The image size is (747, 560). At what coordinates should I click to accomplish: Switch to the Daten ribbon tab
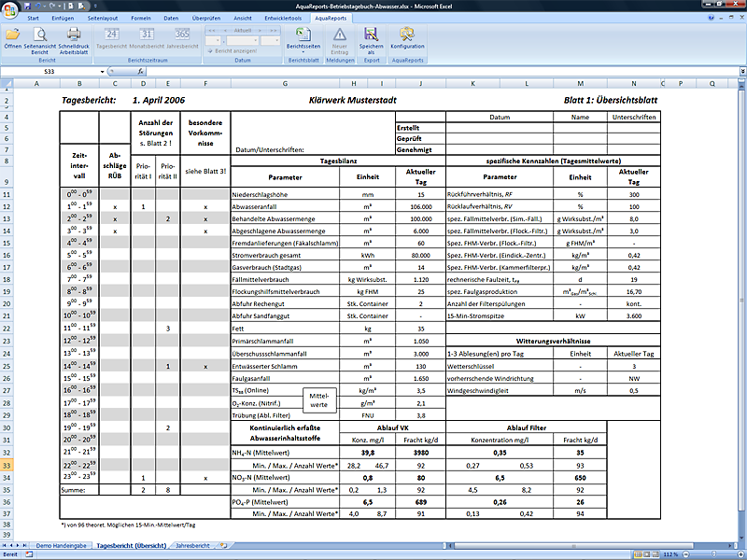[171, 18]
